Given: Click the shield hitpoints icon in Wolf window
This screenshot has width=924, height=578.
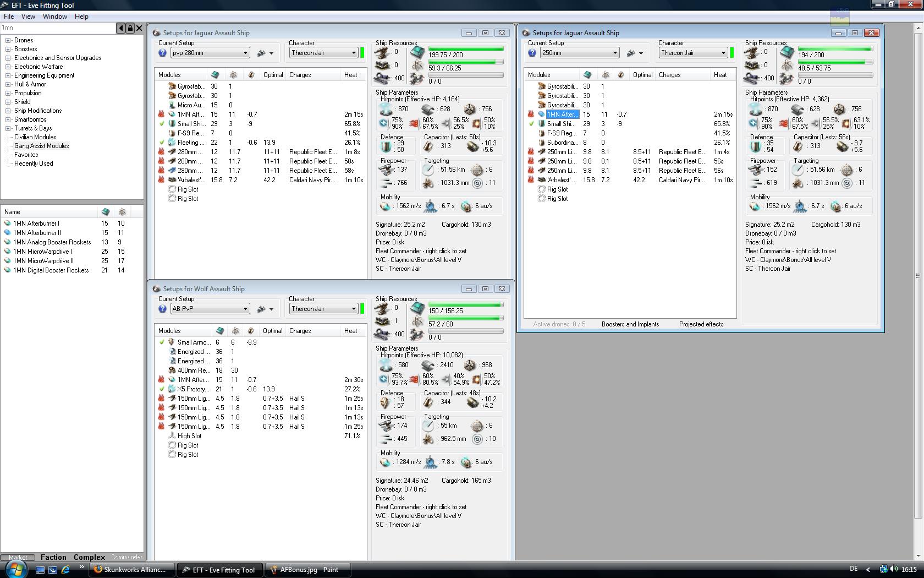Looking at the screenshot, I should (x=387, y=365).
